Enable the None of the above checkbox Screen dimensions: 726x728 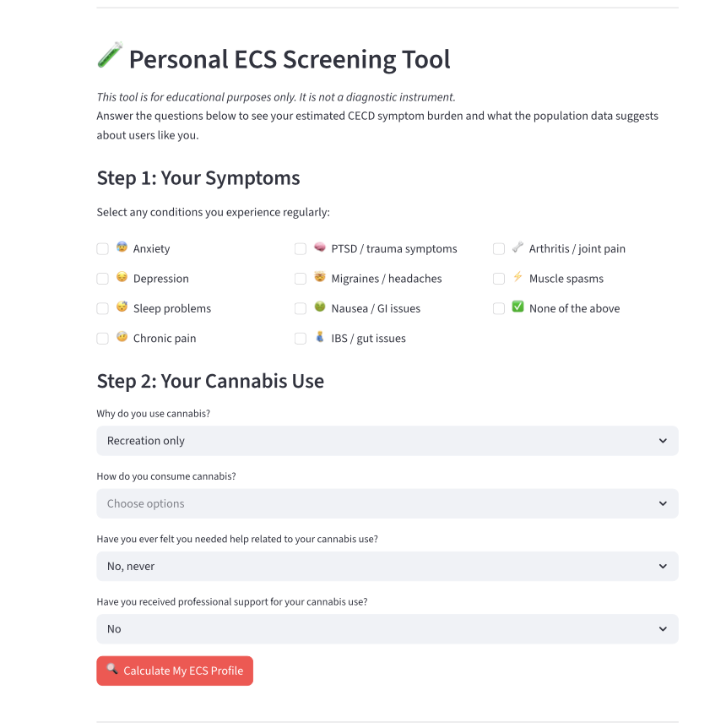[x=498, y=307]
